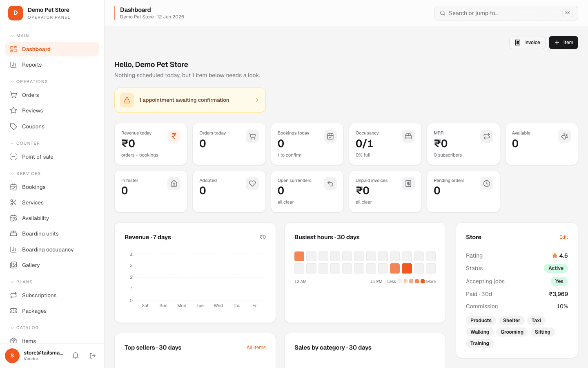
Task: Go to Boarding units
Action: click(x=52, y=233)
